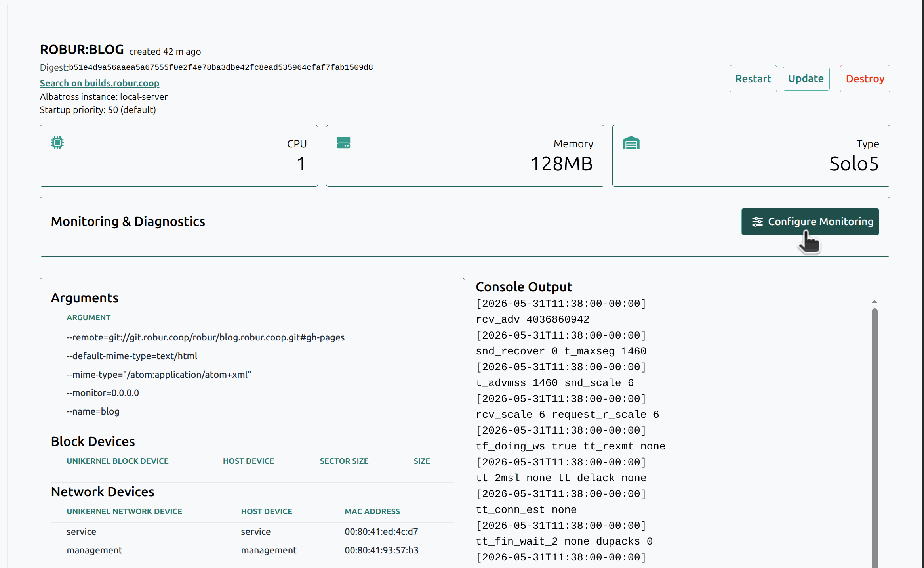Click the Arguments section heading
The height and width of the screenshot is (568, 924).
[x=85, y=298]
